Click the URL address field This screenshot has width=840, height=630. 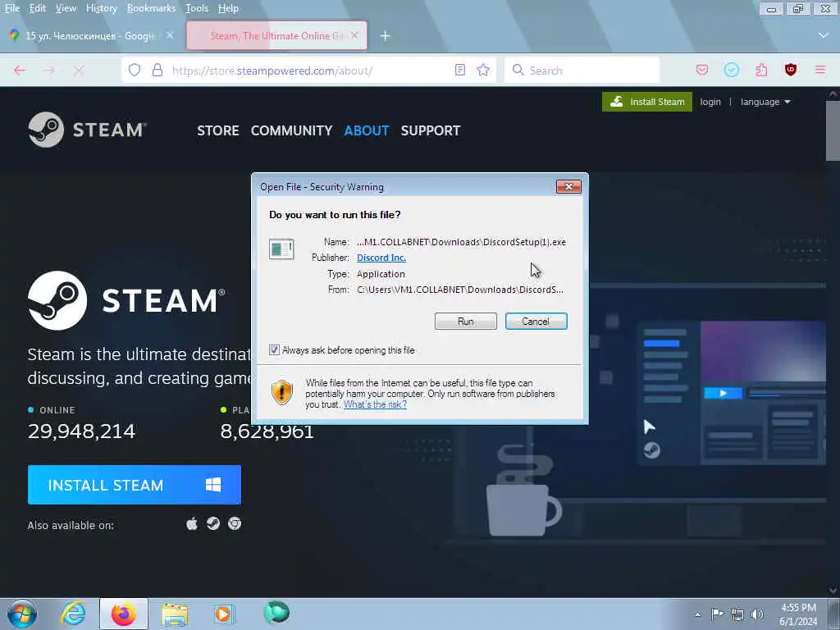[308, 71]
